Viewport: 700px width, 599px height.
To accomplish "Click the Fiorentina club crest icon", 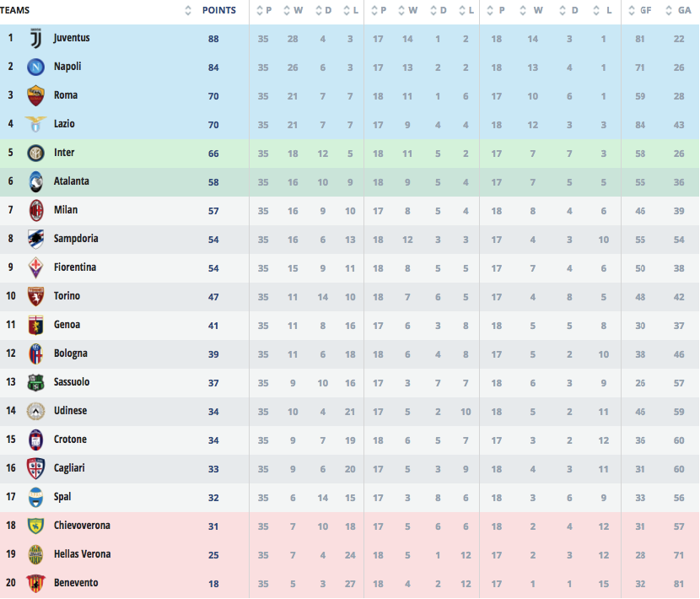I will pos(35,267).
